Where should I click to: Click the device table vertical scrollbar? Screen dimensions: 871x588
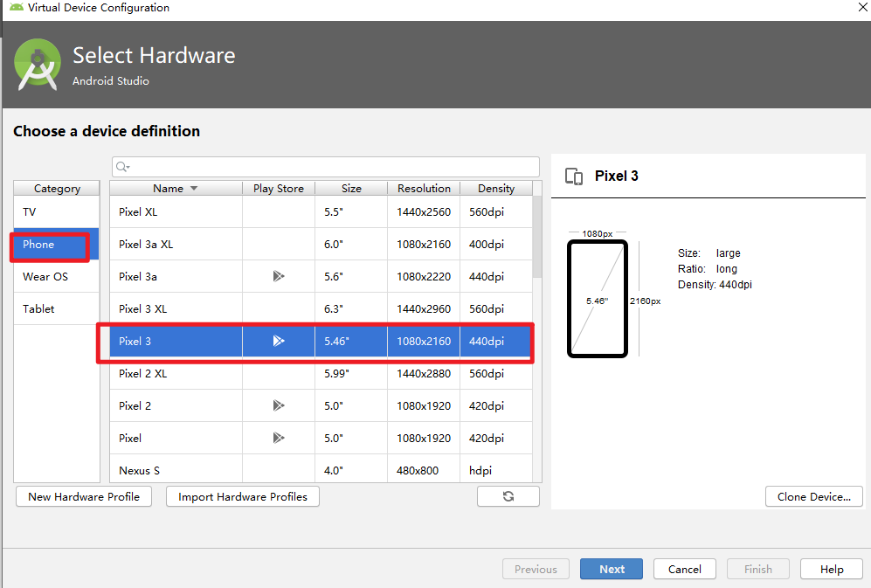coord(537,236)
